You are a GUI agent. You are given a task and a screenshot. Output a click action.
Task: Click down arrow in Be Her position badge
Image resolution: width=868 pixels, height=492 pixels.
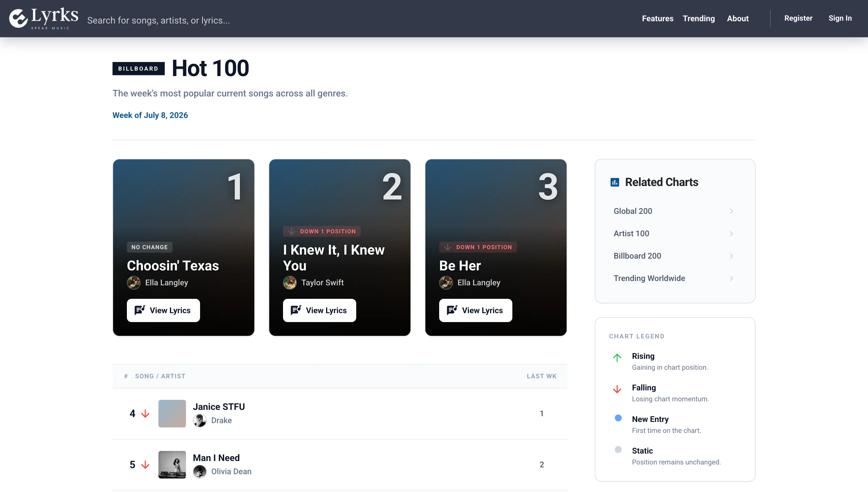(x=448, y=247)
